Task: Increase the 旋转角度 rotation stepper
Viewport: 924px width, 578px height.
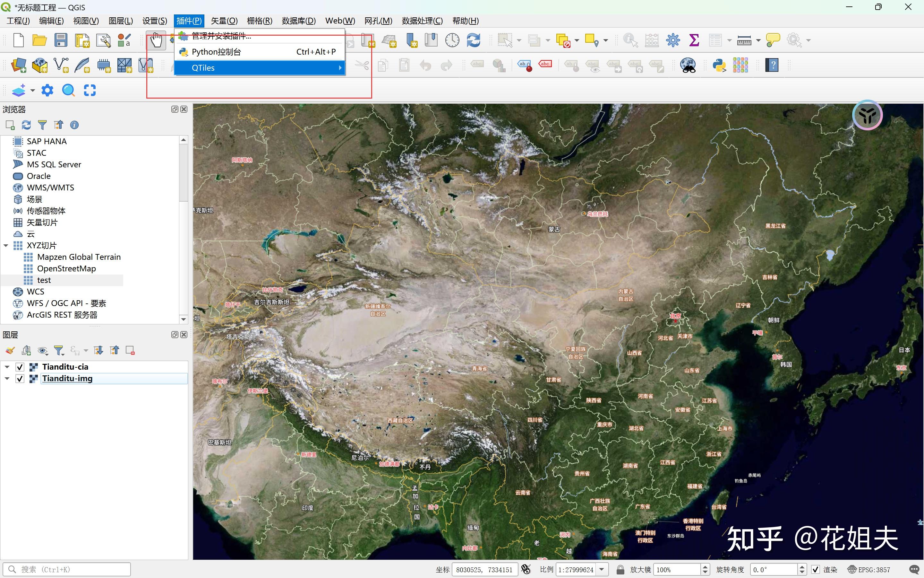Action: click(x=802, y=567)
